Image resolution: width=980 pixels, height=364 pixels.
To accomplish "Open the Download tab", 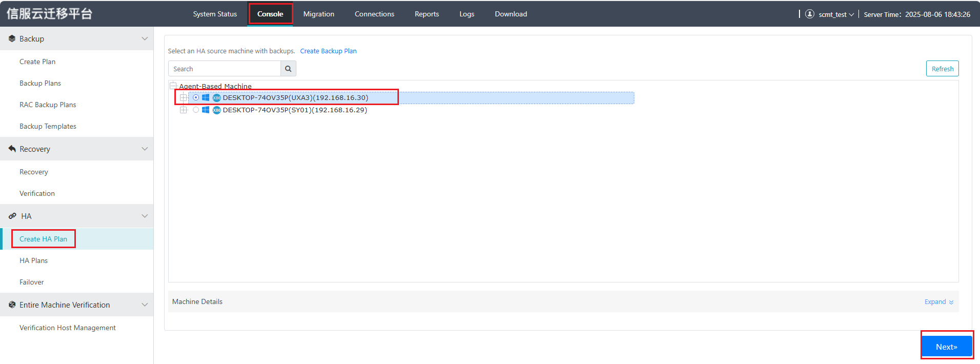I will tap(511, 14).
